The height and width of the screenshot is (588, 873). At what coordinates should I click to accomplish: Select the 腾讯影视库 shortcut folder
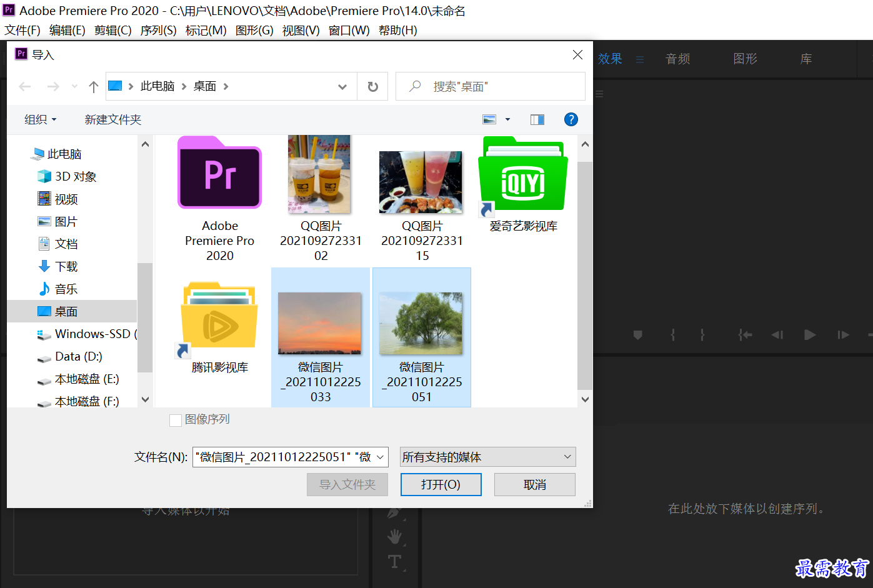click(x=219, y=327)
